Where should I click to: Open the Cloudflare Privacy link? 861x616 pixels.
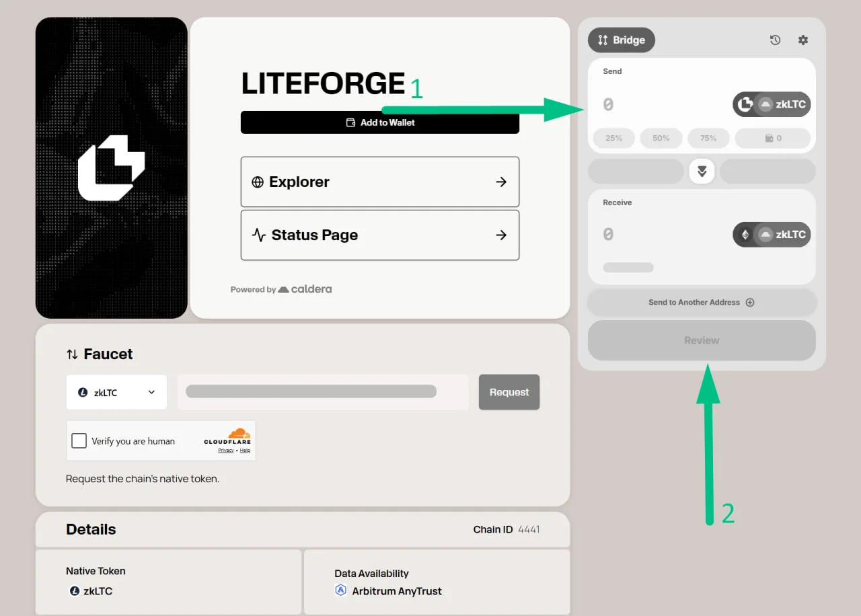tap(226, 451)
